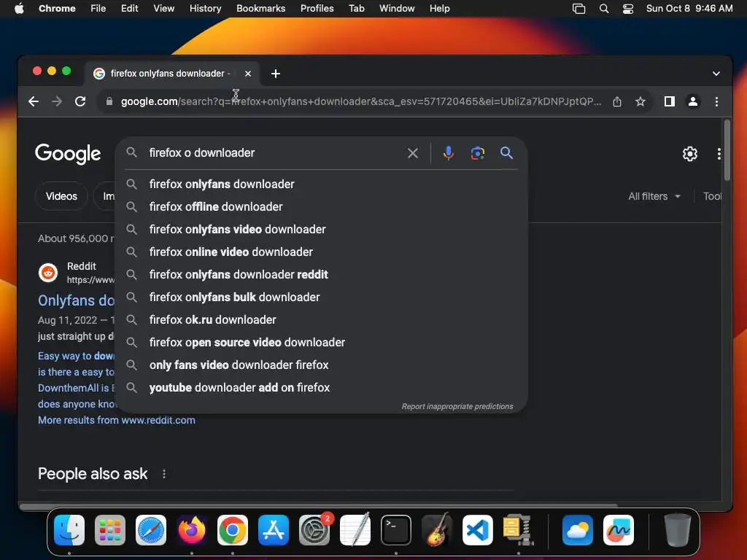Reload the current page

[80, 101]
